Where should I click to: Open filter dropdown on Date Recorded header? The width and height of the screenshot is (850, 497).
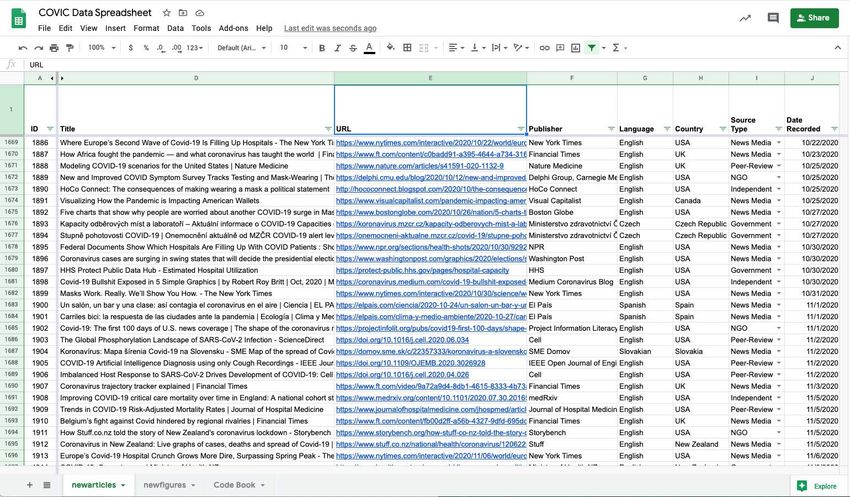click(834, 129)
